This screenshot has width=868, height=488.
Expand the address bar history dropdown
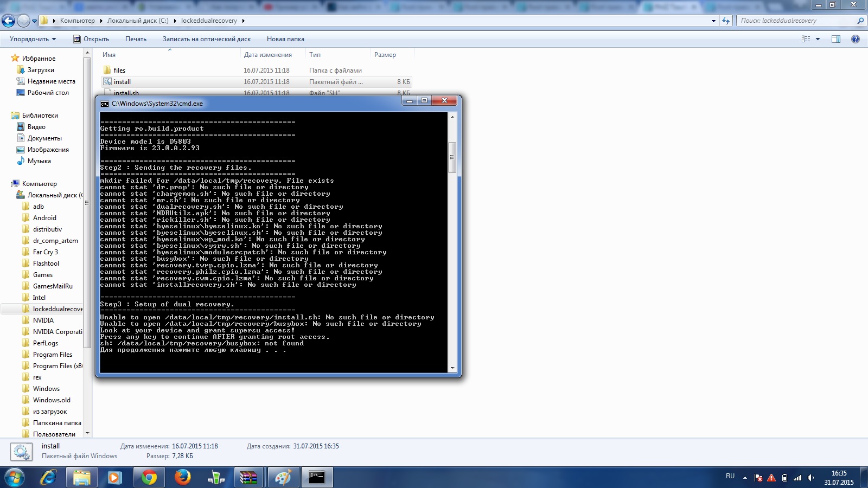pos(713,21)
